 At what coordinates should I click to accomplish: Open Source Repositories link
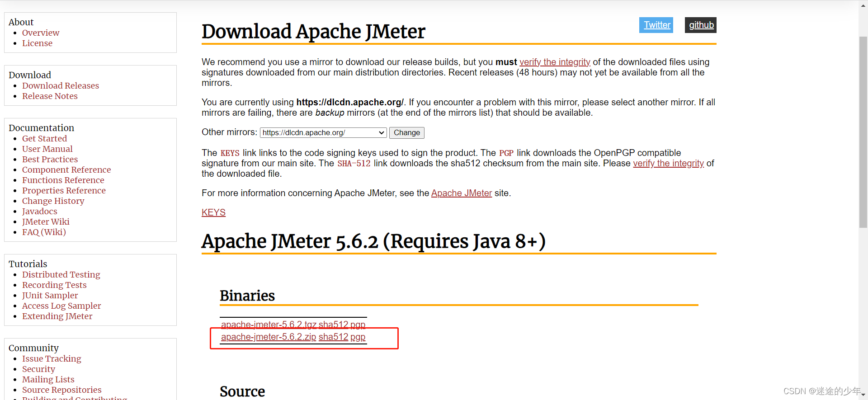(61, 390)
